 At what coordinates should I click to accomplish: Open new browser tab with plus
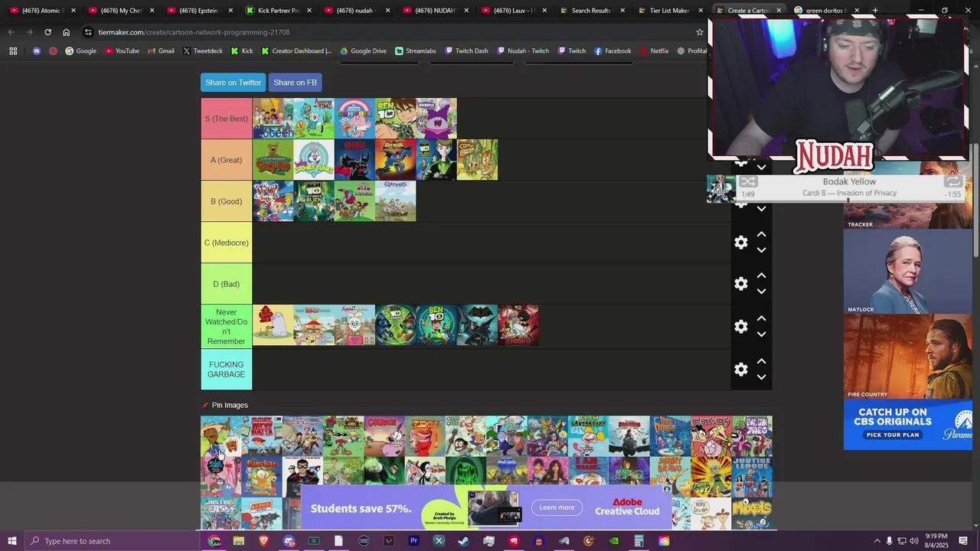[x=875, y=10]
